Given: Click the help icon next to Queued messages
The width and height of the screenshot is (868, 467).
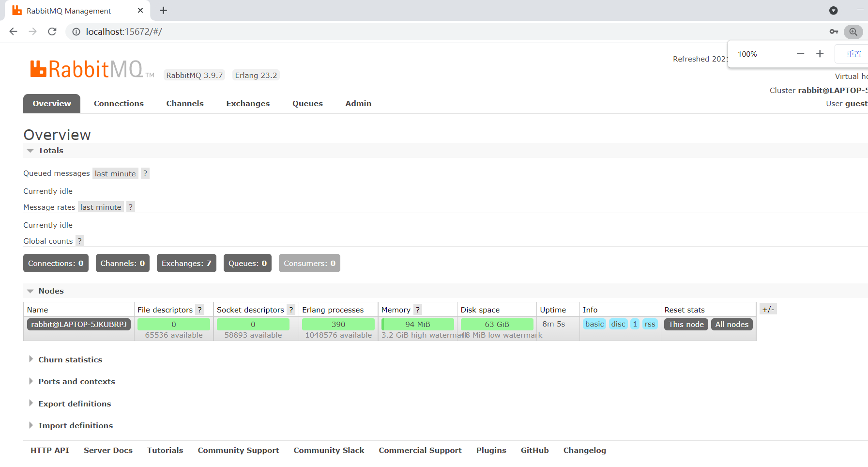Looking at the screenshot, I should click(145, 173).
